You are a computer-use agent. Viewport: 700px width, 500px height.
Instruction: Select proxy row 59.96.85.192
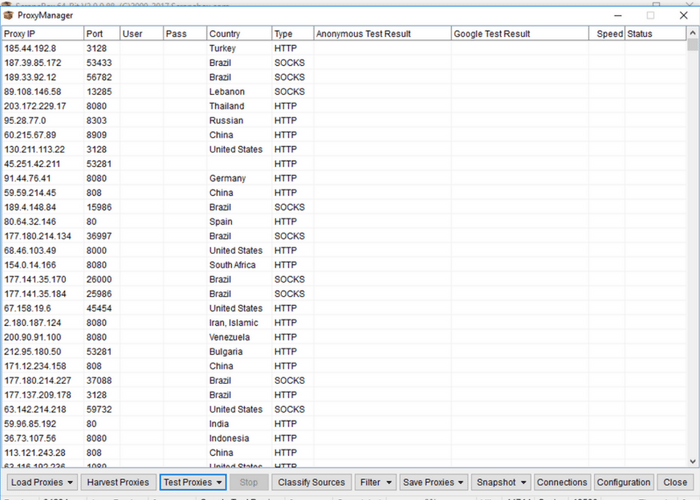point(344,424)
